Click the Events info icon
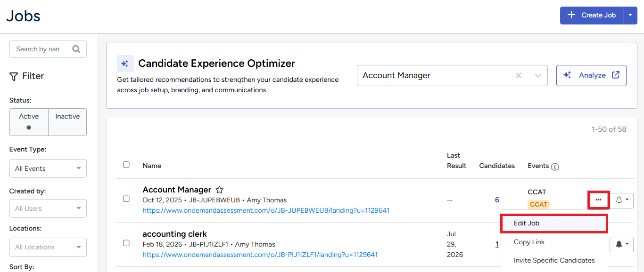644x272 pixels. coord(555,167)
